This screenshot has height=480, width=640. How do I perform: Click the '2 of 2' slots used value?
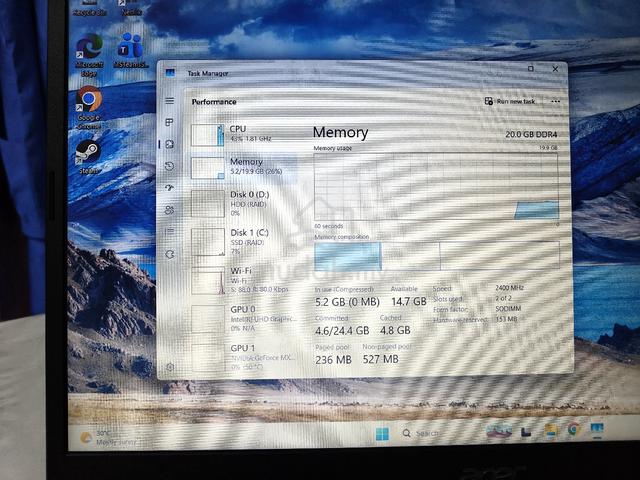coord(503,298)
